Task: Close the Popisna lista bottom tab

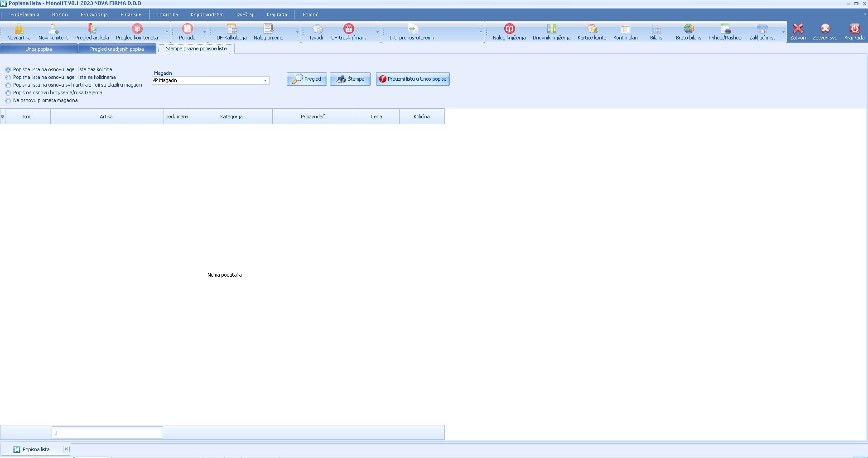Action: pyautogui.click(x=66, y=449)
